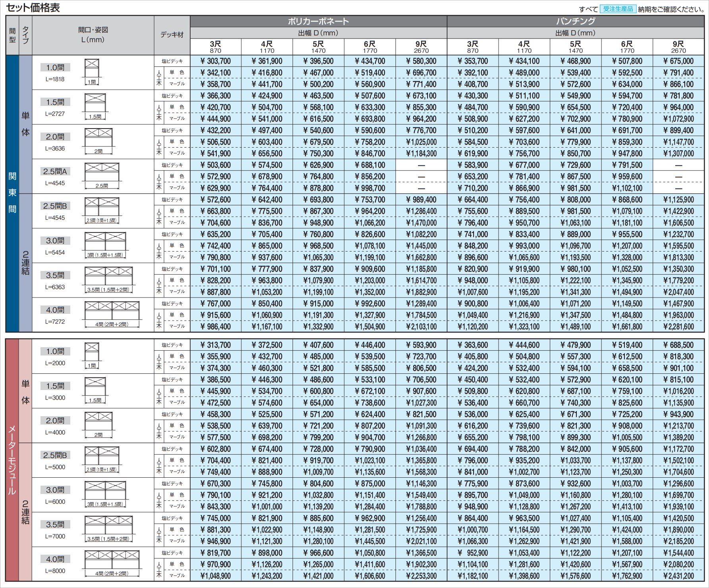The height and width of the screenshot is (588, 709).
Task: Click the 関東間 blue side label
Action: [12, 193]
